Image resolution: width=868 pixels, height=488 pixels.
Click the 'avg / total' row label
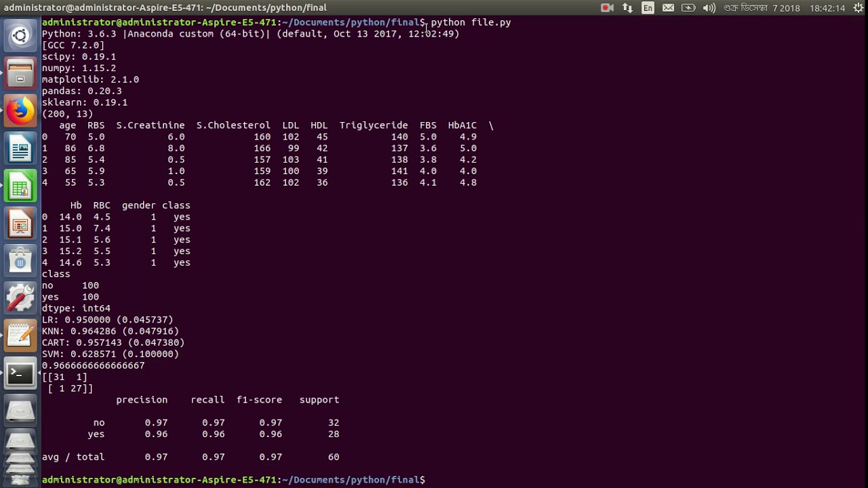tap(73, 457)
